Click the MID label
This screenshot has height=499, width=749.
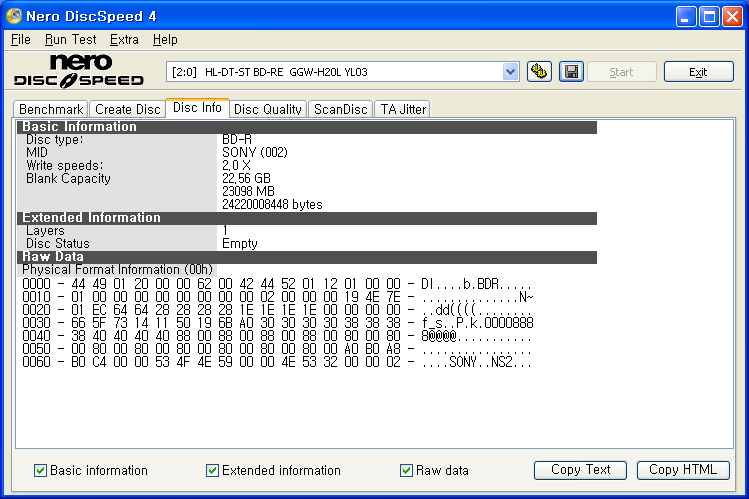tap(37, 152)
